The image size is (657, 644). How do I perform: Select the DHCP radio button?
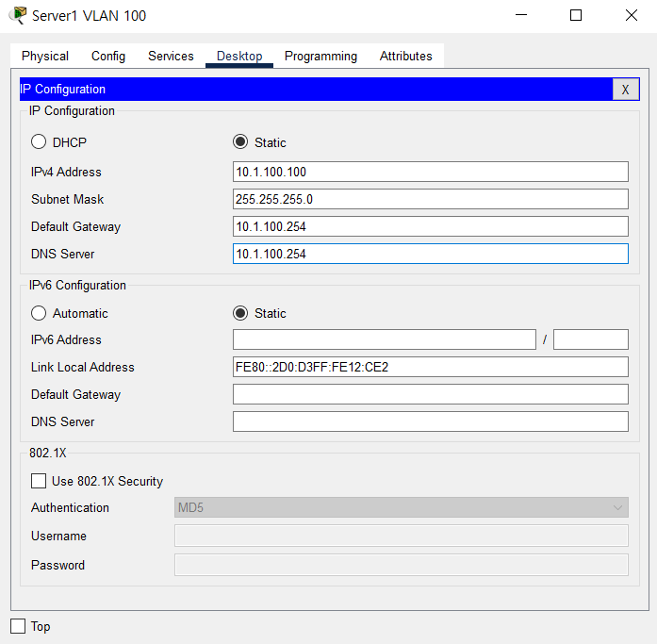click(39, 142)
